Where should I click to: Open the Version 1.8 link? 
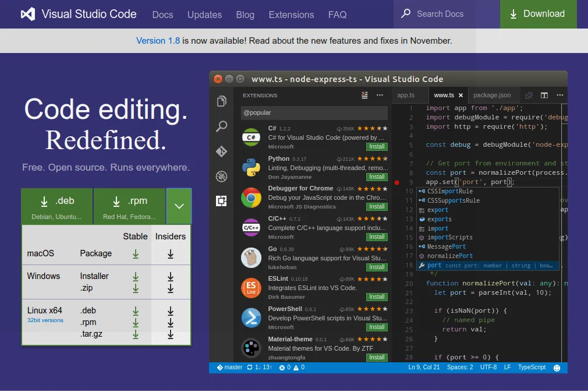pos(158,41)
